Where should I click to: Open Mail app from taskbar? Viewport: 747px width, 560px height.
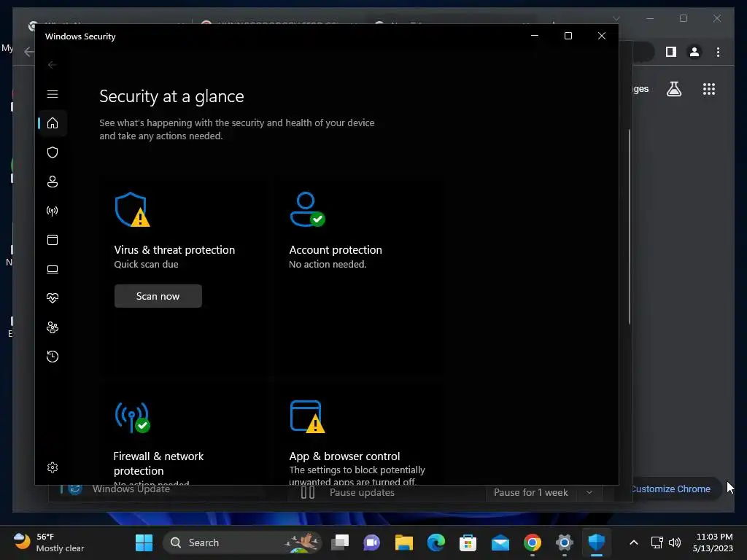pyautogui.click(x=500, y=542)
